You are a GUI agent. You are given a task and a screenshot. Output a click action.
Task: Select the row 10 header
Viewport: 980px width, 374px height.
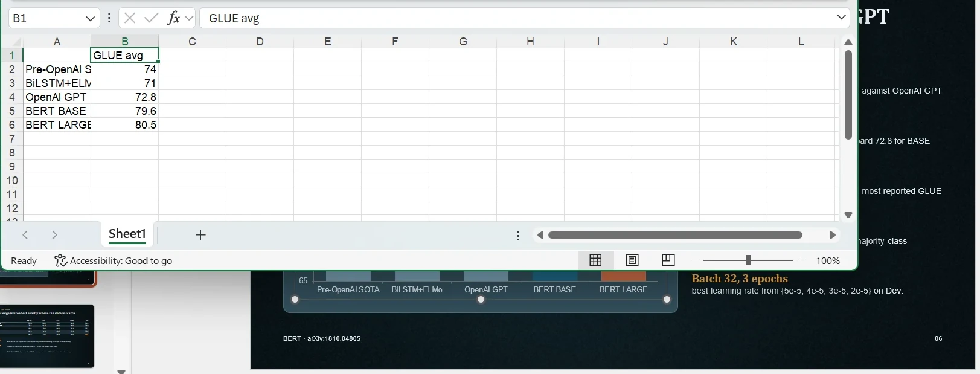click(11, 181)
